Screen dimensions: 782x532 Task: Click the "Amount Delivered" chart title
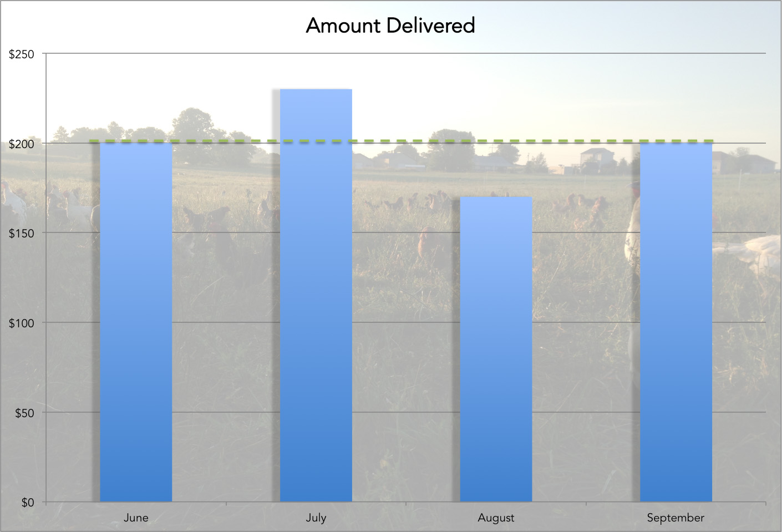[x=390, y=26]
